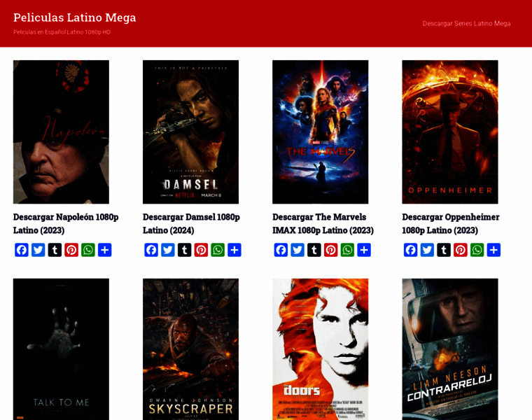Click the Talk To Me poster
The height and width of the screenshot is (420, 532).
[61, 349]
